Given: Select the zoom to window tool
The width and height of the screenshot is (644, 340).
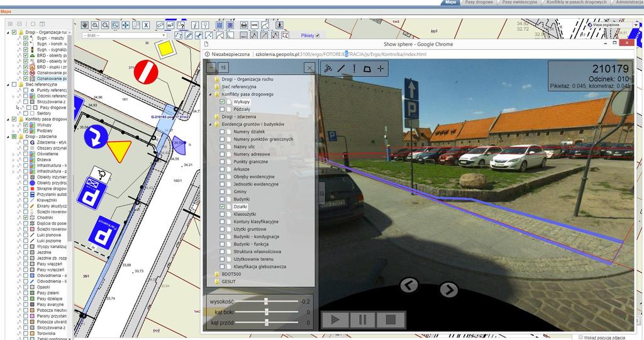Looking at the screenshot, I should pyautogui.click(x=116, y=25).
